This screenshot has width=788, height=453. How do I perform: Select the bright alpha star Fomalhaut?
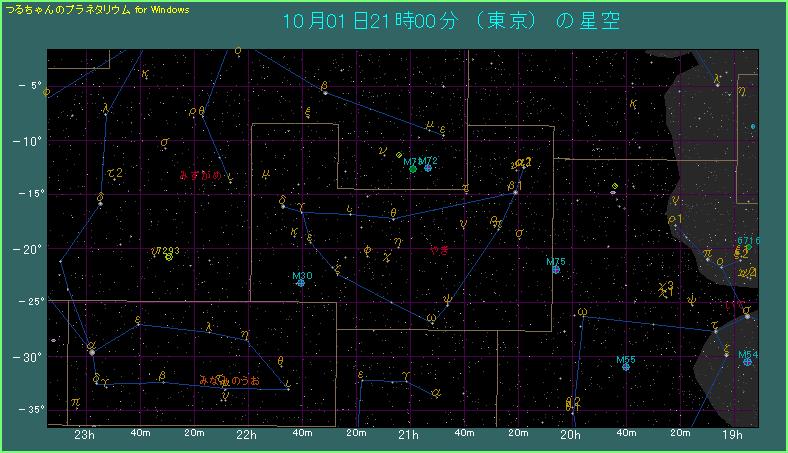(x=92, y=351)
